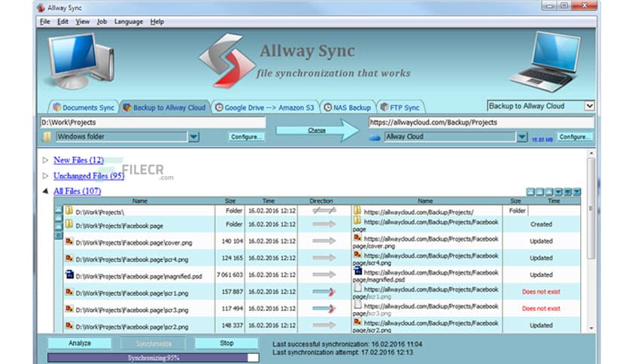The width and height of the screenshot is (629, 364).
Task: Click the Created status cell
Action: click(x=541, y=225)
